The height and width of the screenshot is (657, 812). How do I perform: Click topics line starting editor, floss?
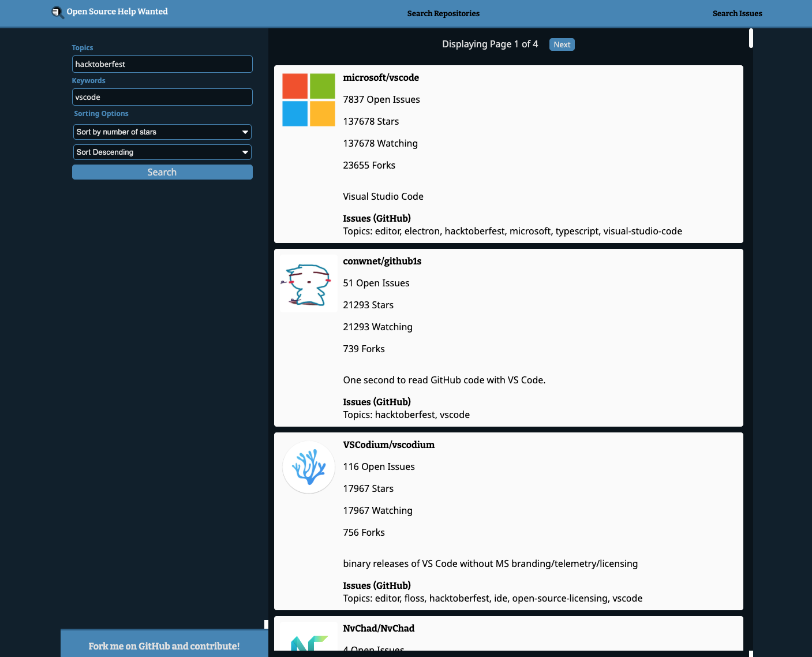493,598
